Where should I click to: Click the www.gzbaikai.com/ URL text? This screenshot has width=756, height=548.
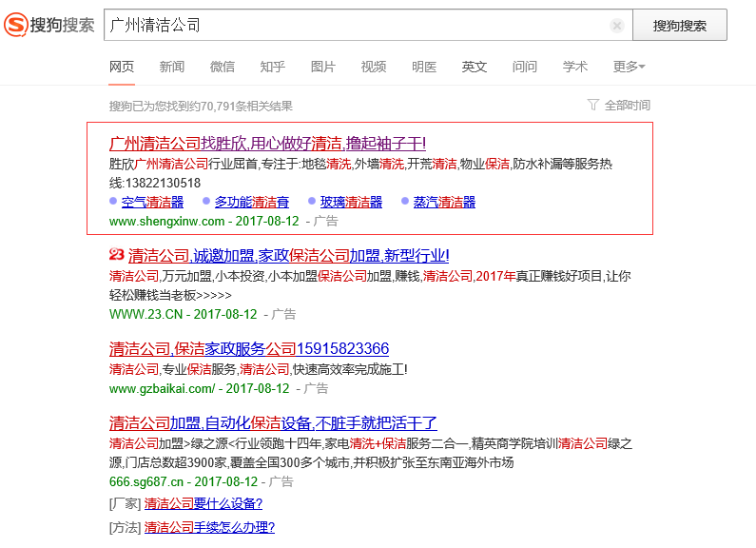(x=162, y=388)
